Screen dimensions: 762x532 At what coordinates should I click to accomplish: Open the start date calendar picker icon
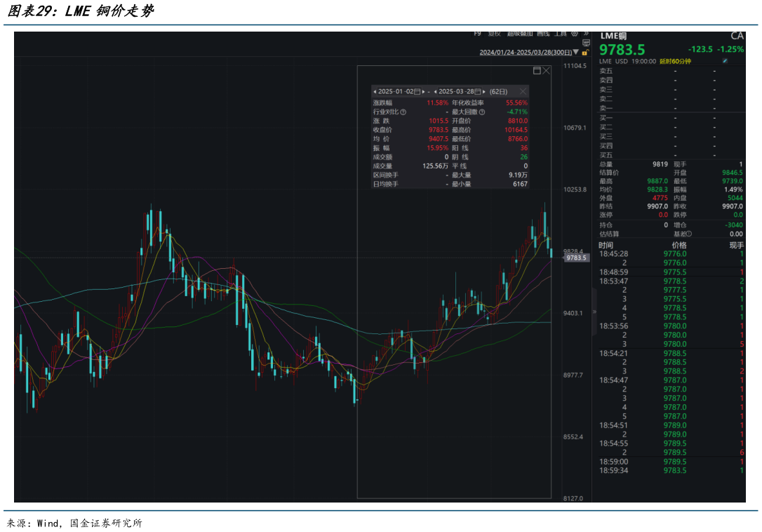point(417,91)
